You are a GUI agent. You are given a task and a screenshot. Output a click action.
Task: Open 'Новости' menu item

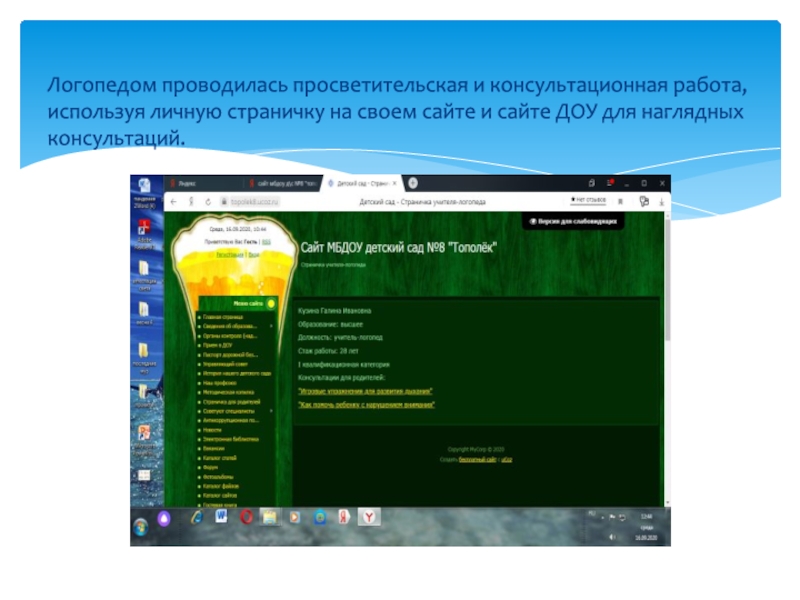tap(212, 430)
